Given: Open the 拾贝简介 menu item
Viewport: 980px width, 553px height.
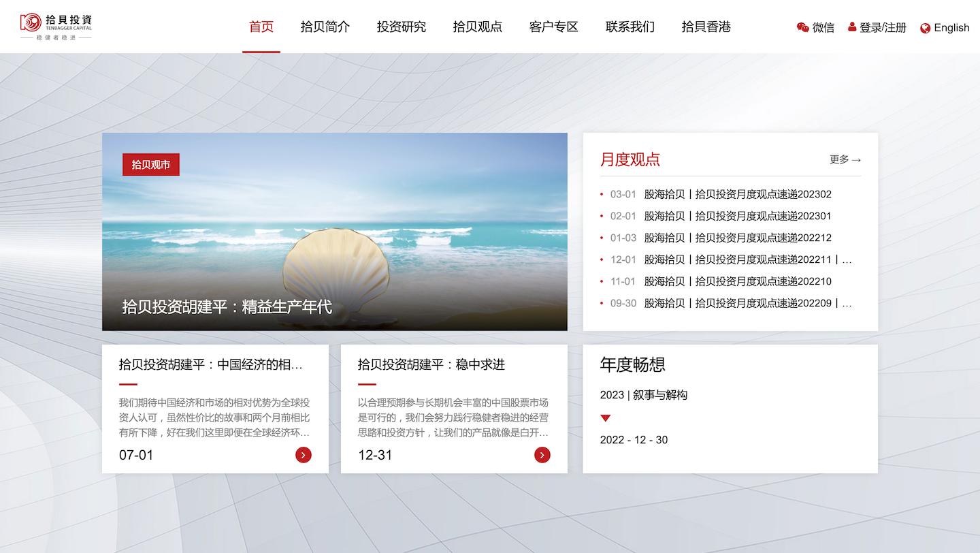Looking at the screenshot, I should point(325,27).
